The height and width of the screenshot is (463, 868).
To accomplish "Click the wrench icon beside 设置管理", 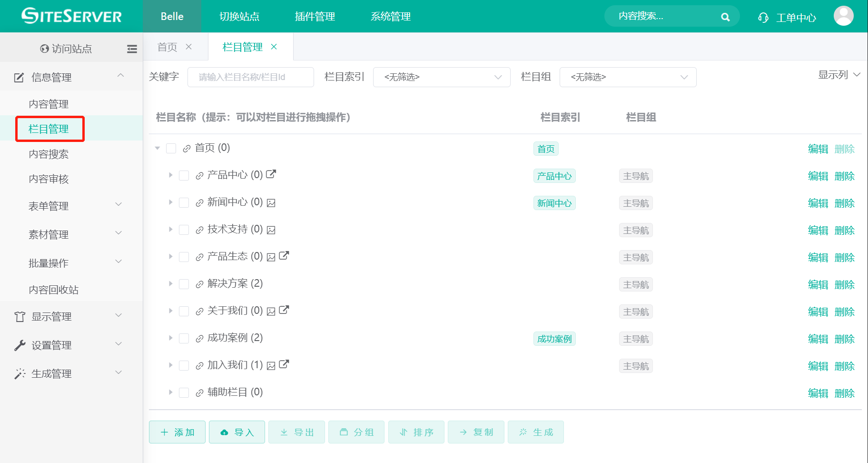I will [x=19, y=344].
